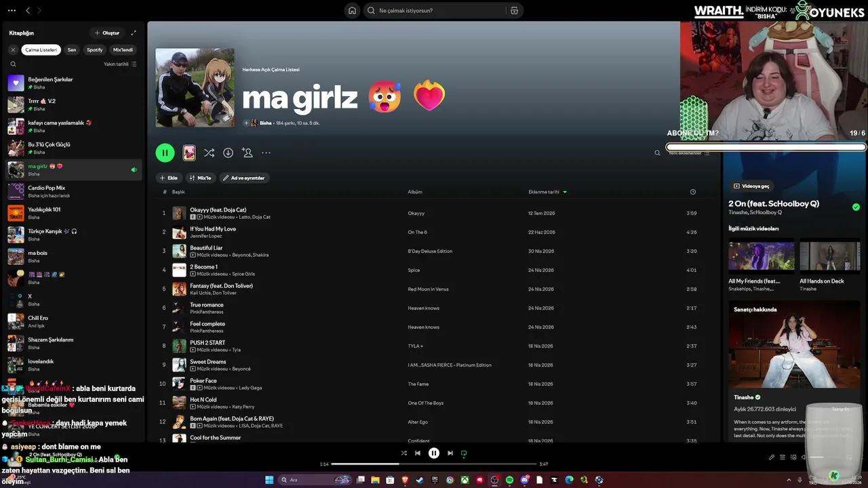868x488 pixels.
Task: Navigate back with the left arrow
Action: tap(28, 10)
